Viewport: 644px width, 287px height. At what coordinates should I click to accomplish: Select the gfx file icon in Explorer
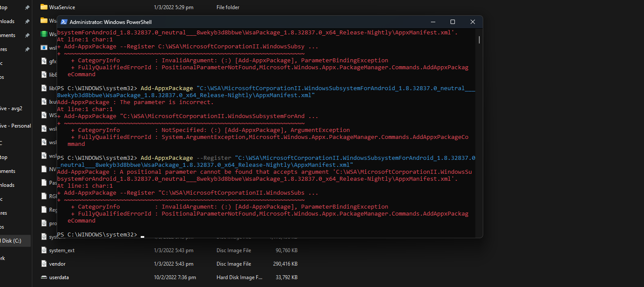coord(44,61)
